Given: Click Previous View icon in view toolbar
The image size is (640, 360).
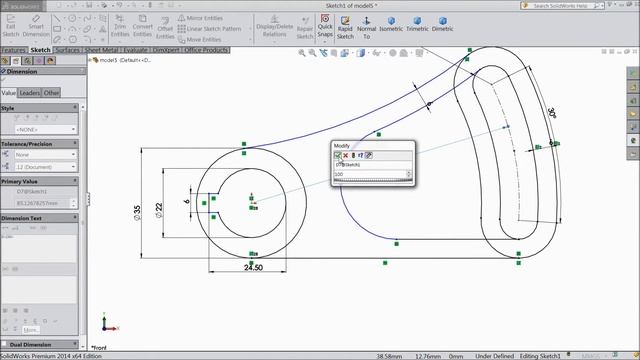Looking at the screenshot, I should (x=323, y=53).
